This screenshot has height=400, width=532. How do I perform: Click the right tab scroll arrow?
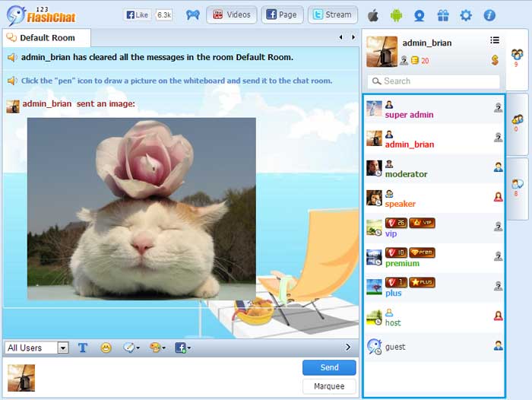tap(353, 37)
